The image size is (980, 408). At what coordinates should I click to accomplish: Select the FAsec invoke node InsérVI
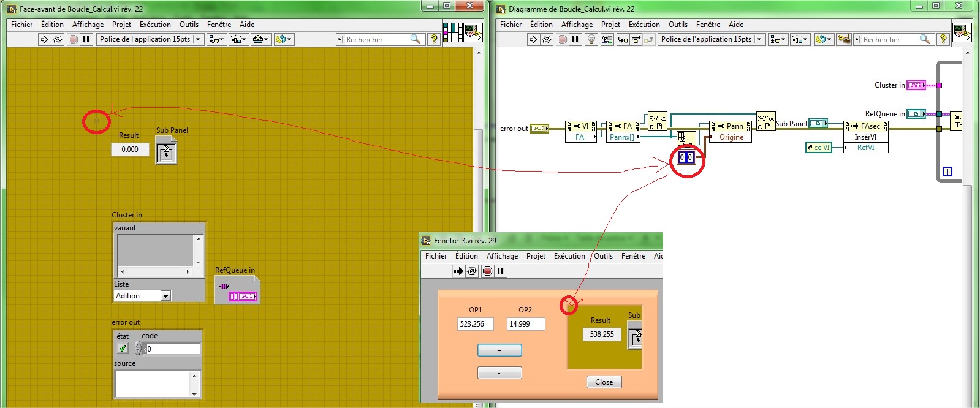(866, 137)
